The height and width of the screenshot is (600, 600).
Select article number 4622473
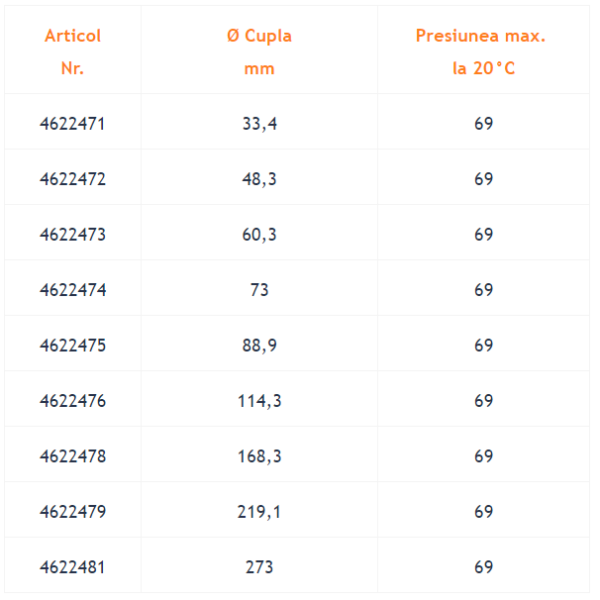pos(72,235)
